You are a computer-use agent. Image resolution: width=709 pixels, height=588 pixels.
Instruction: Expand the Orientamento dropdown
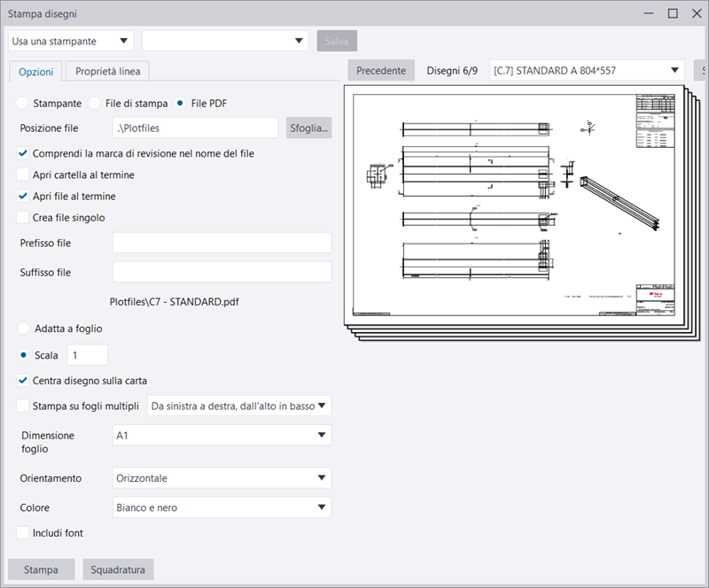coord(221,478)
